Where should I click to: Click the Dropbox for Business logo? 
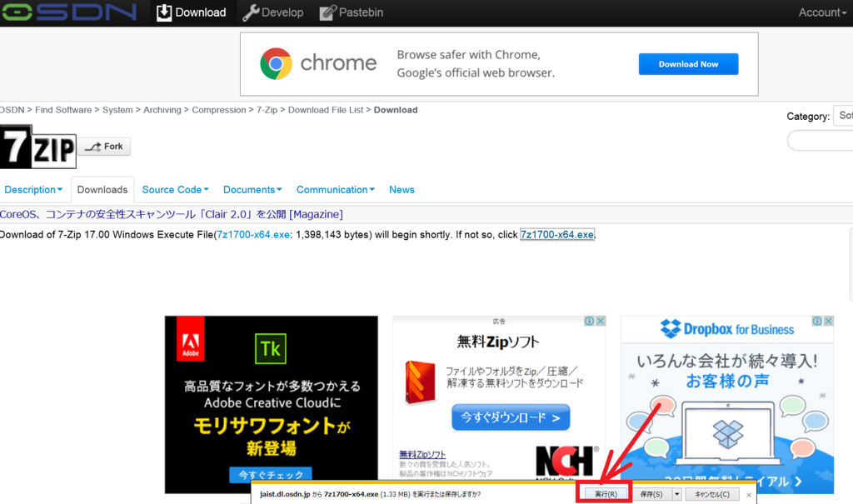726,329
